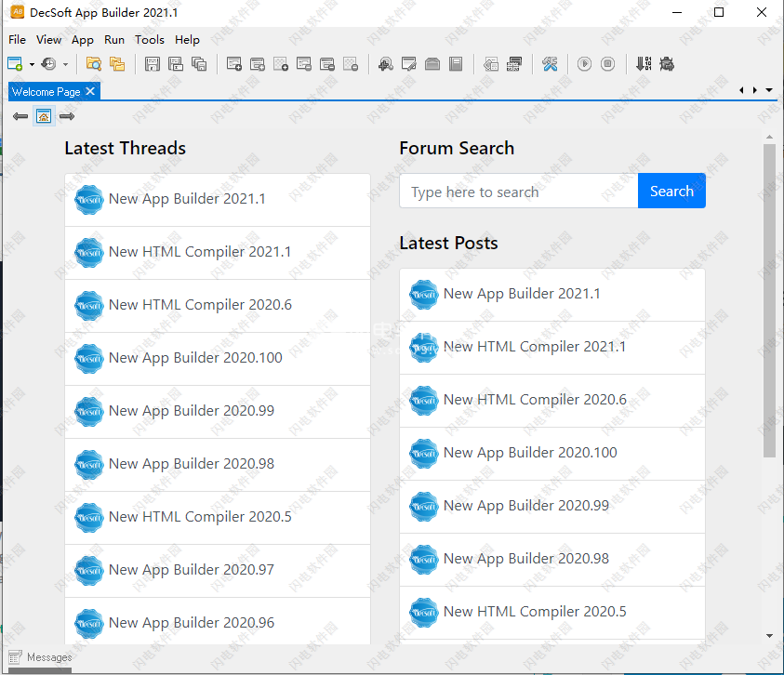Open New App Builder 2021.1 under Latest Posts
Screen dimensions: 784x675
(x=552, y=295)
